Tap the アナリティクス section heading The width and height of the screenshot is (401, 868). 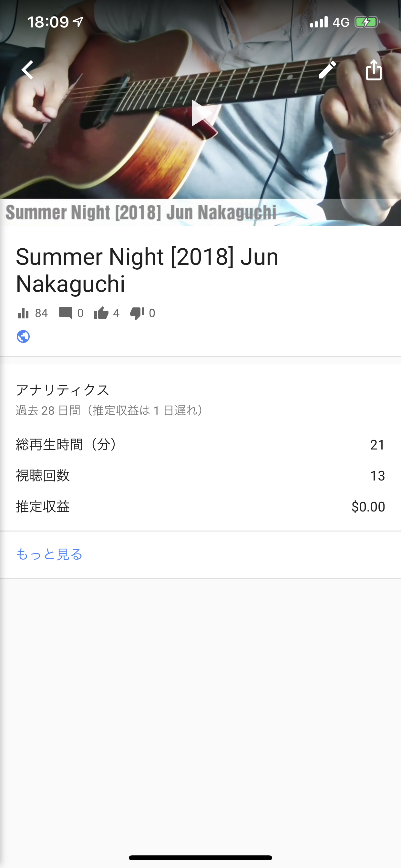pos(63,390)
